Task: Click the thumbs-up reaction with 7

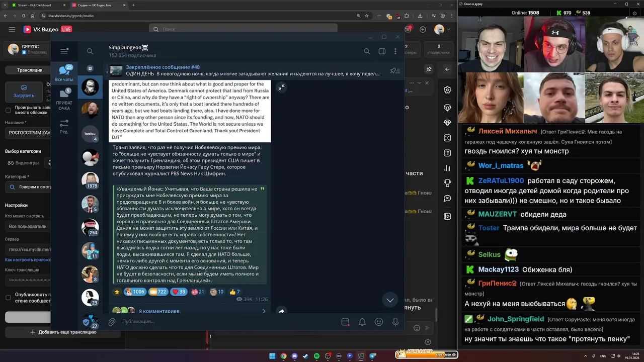Action: (234, 292)
